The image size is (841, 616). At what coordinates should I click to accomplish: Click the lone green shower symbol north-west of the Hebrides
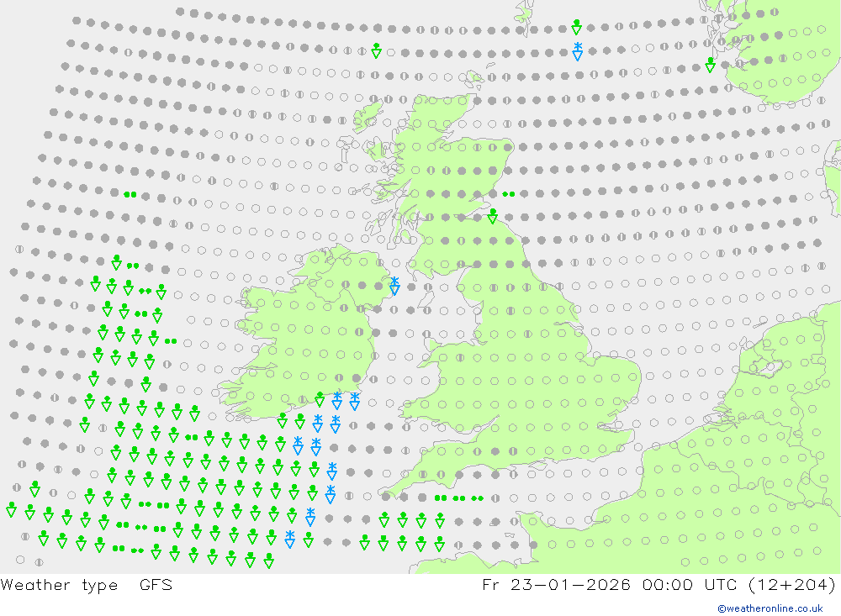pos(377,50)
